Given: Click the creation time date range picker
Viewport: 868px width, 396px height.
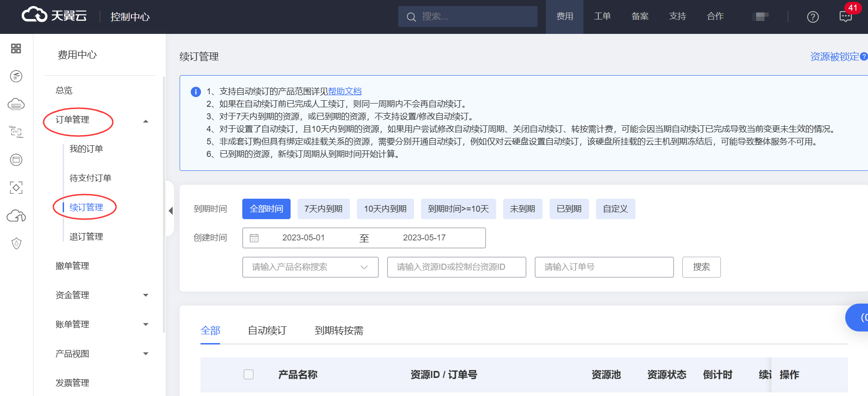Looking at the screenshot, I should coord(363,238).
